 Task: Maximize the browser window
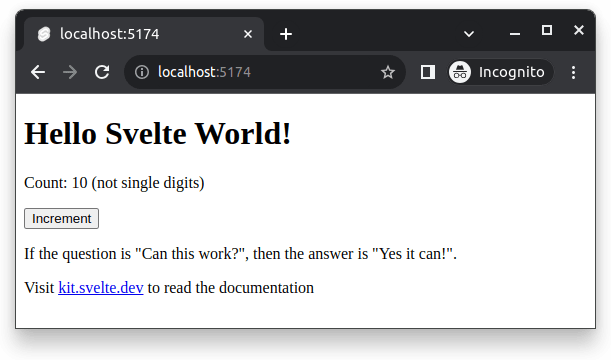pyautogui.click(x=547, y=30)
